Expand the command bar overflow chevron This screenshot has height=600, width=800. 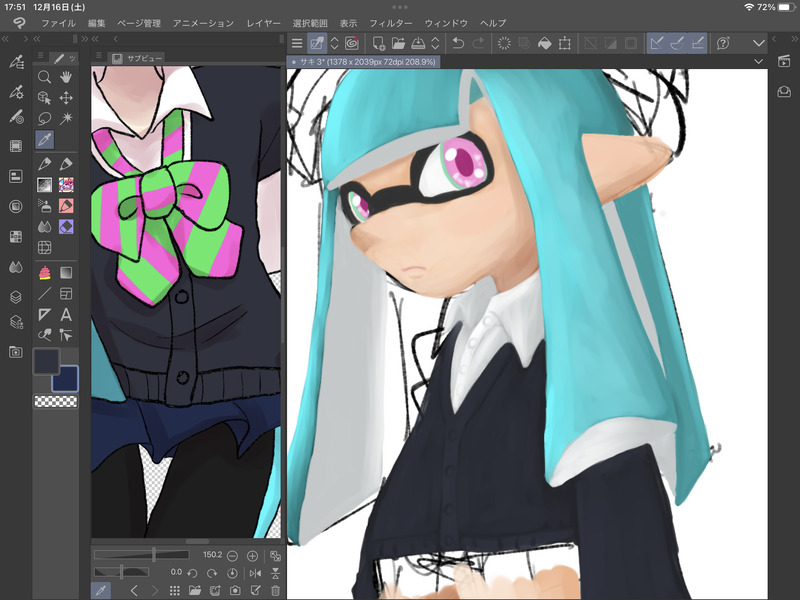pos(759,43)
